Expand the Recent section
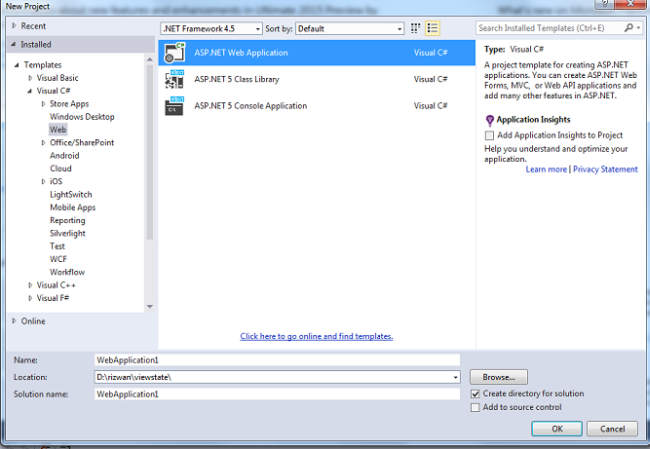The width and height of the screenshot is (650, 449). (14, 26)
